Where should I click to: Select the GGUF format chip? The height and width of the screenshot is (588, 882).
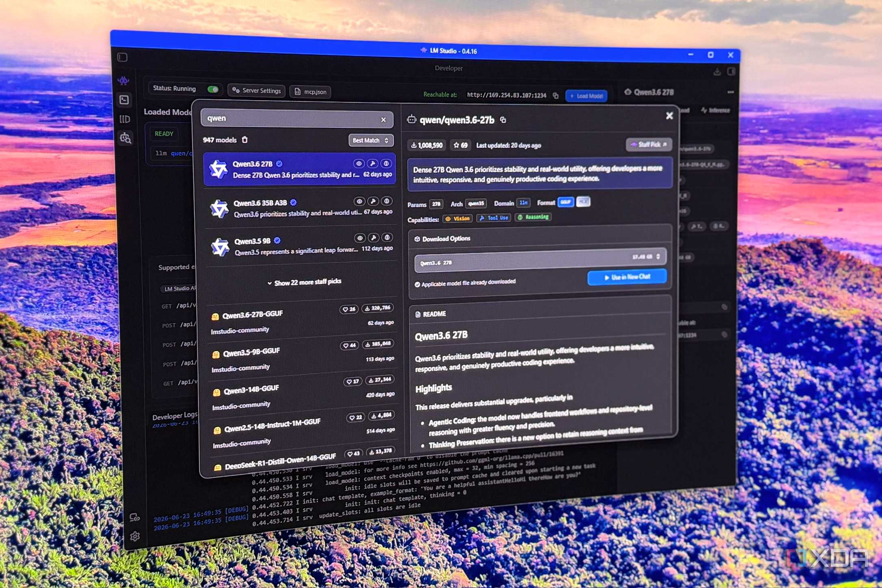(565, 202)
